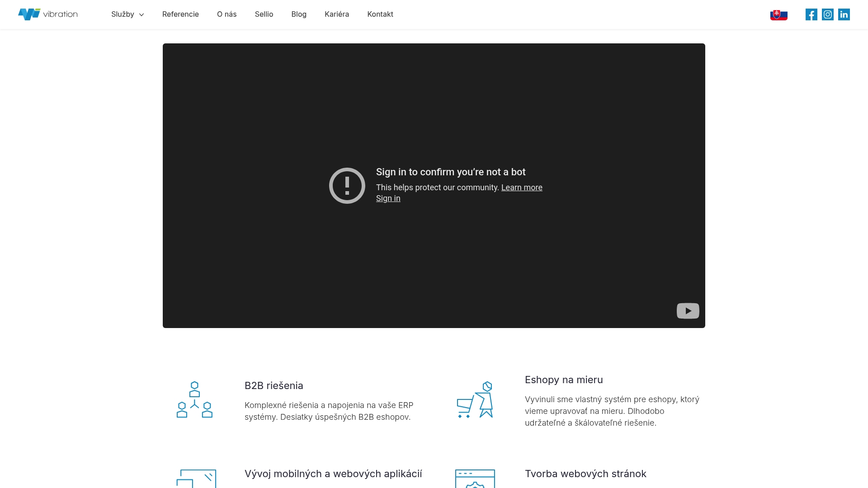The height and width of the screenshot is (488, 868).
Task: Open the vibration homepage logo
Action: [47, 14]
